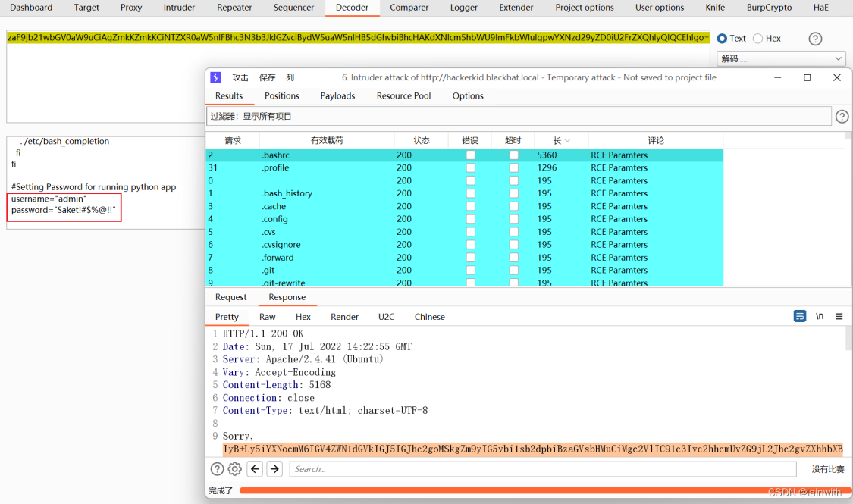
Task: Open the BurpCrypto extension tab
Action: point(769,8)
